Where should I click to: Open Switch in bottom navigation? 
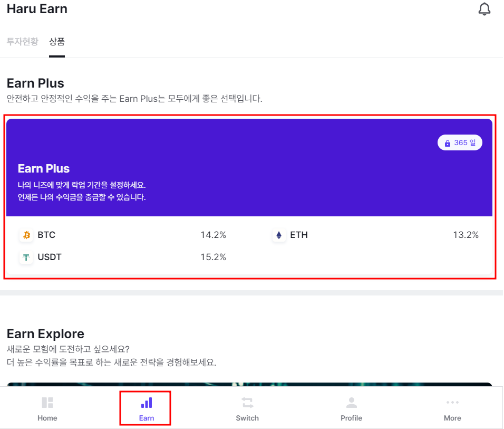click(247, 409)
